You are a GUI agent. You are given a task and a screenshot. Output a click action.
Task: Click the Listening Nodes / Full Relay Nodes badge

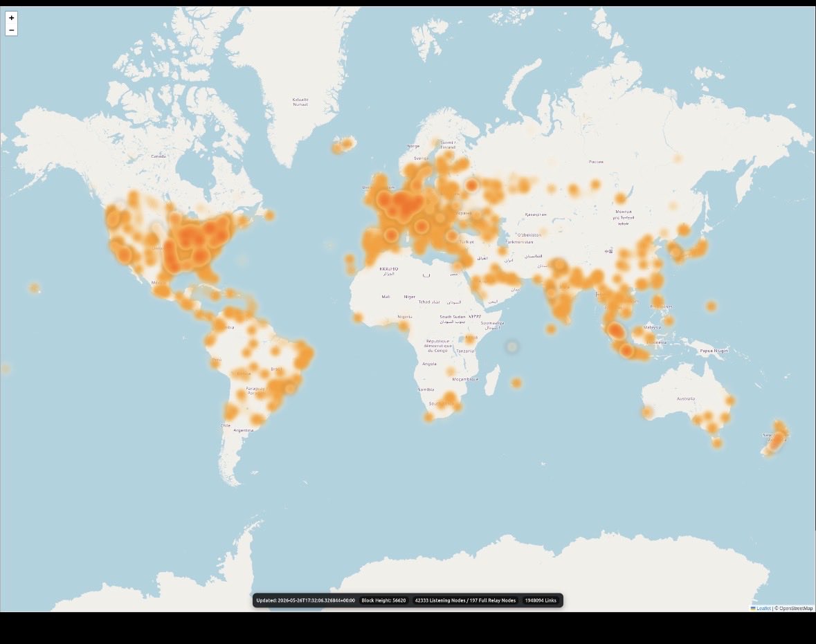point(465,600)
